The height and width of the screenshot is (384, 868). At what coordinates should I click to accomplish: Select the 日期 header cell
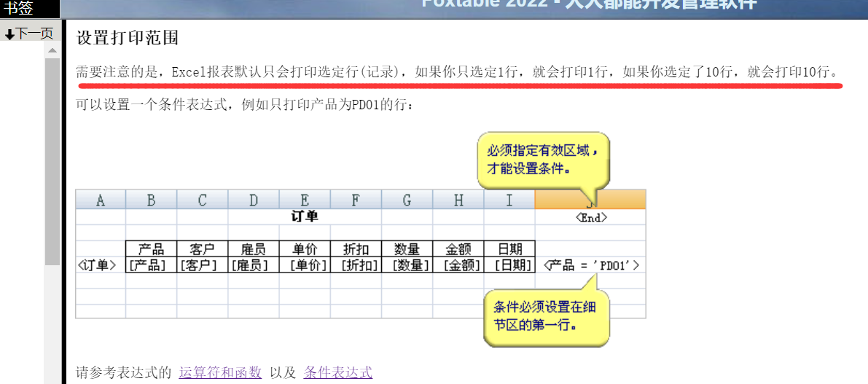click(x=509, y=249)
